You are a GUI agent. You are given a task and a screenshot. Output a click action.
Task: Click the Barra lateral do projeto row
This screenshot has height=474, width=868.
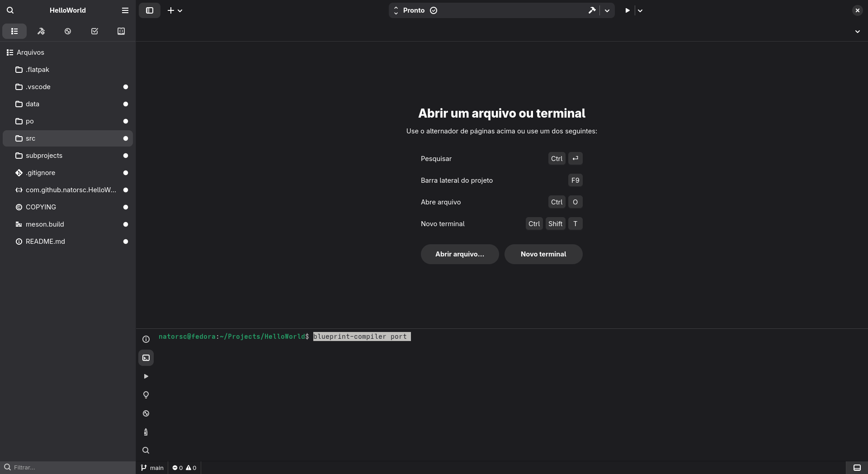pos(502,180)
